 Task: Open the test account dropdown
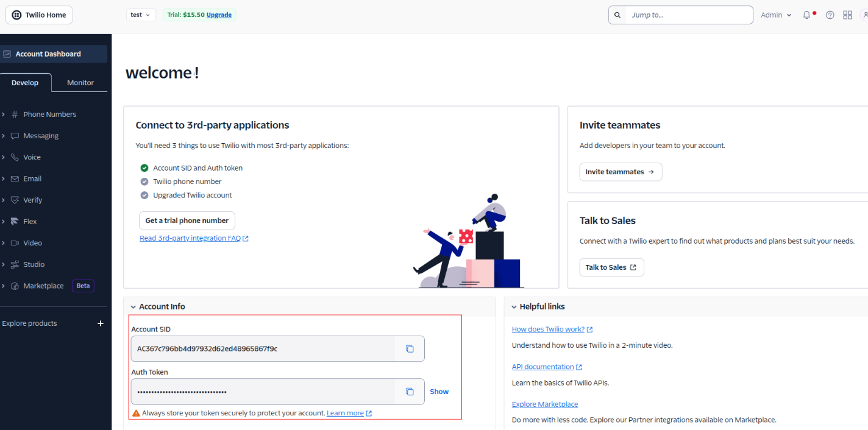click(141, 15)
